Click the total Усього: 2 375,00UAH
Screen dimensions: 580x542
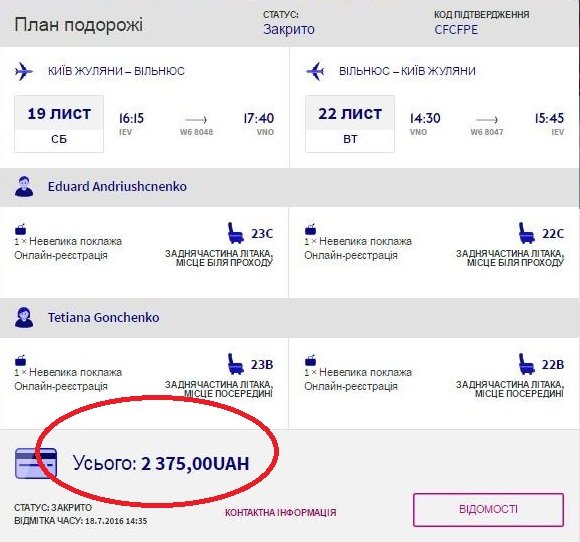click(161, 463)
